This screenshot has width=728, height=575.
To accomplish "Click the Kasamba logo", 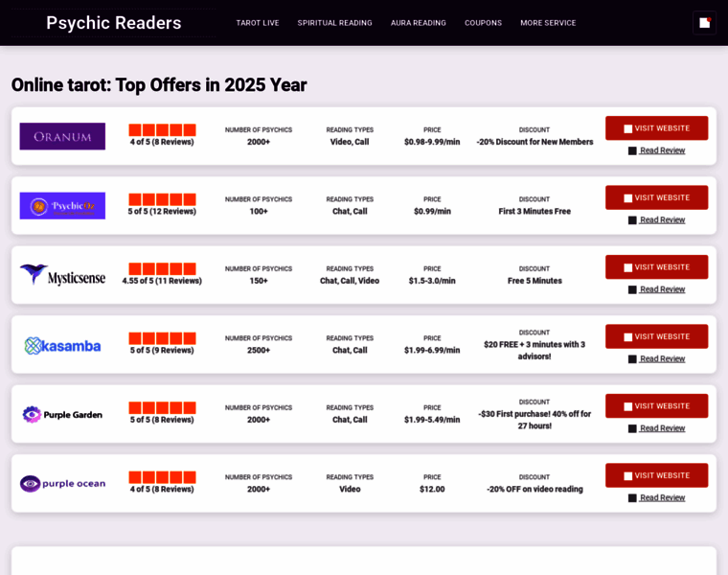I will 62,346.
